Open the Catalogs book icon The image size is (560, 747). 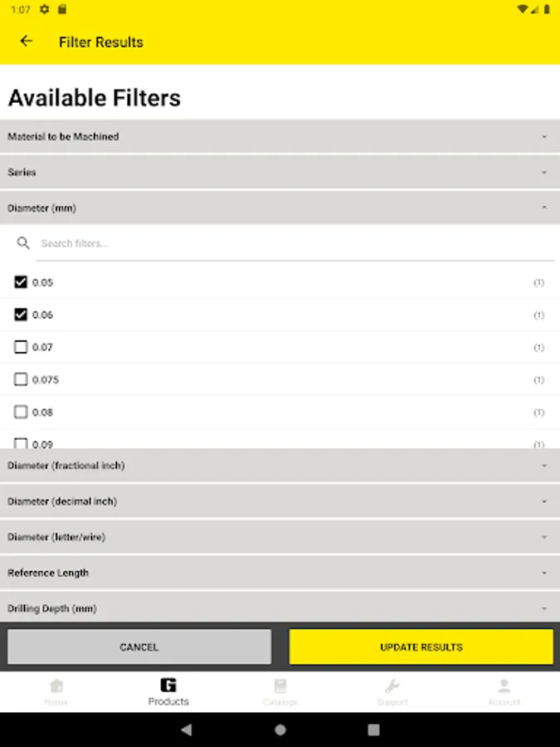click(x=280, y=686)
